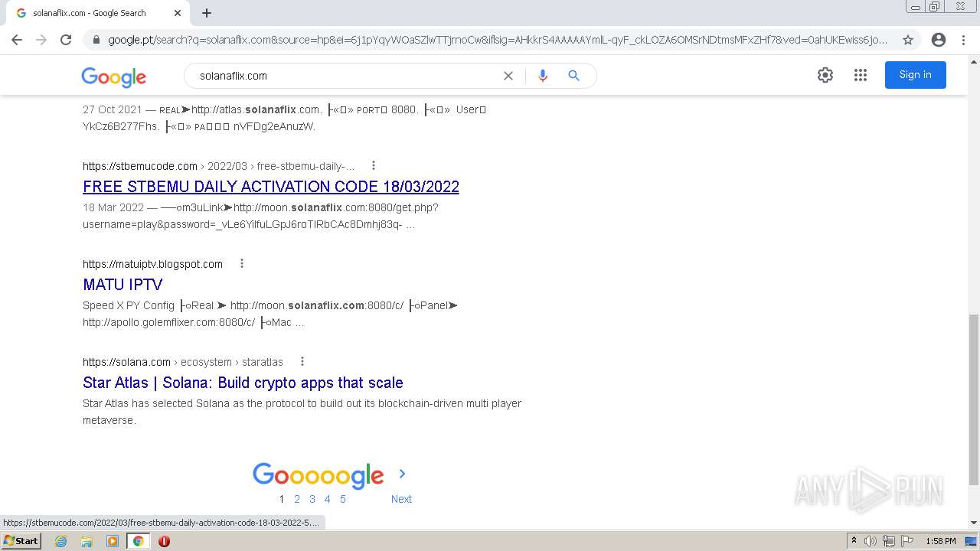980x551 pixels.
Task: Click the Star Atlas result description text
Action: click(x=302, y=412)
